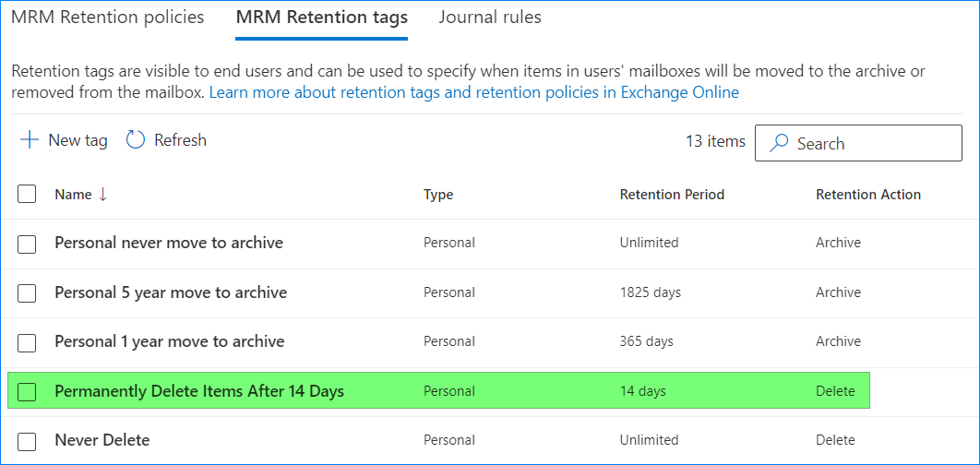Screen dimensions: 980x465
Task: Select checkbox for Personal 5 year move to archive
Action: pyautogui.click(x=27, y=293)
